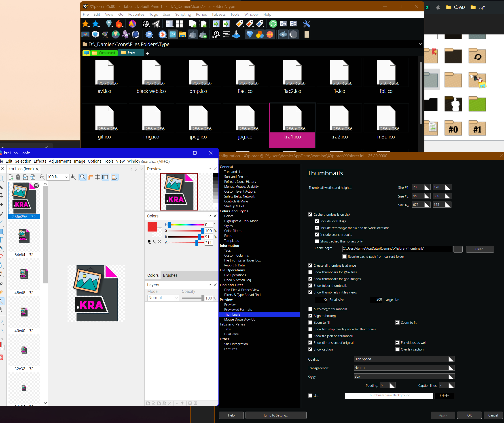
Task: Enable Show thumbnails for RAW files
Action: coord(310,272)
